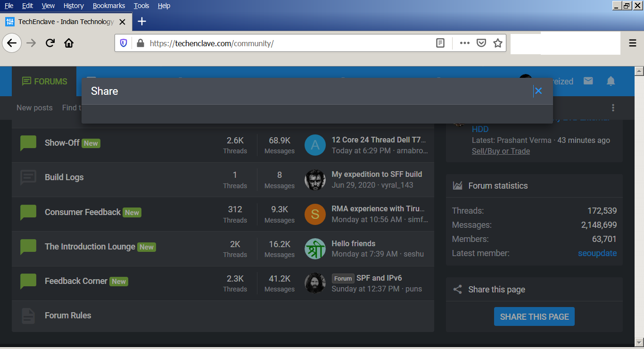Click the Forum statistics chart icon
The image size is (644, 349).
click(x=457, y=186)
